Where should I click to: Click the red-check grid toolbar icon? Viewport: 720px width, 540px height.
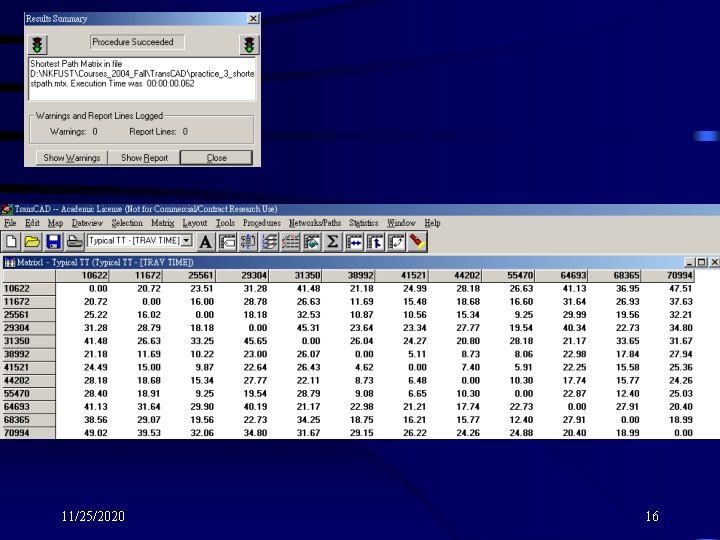(290, 242)
